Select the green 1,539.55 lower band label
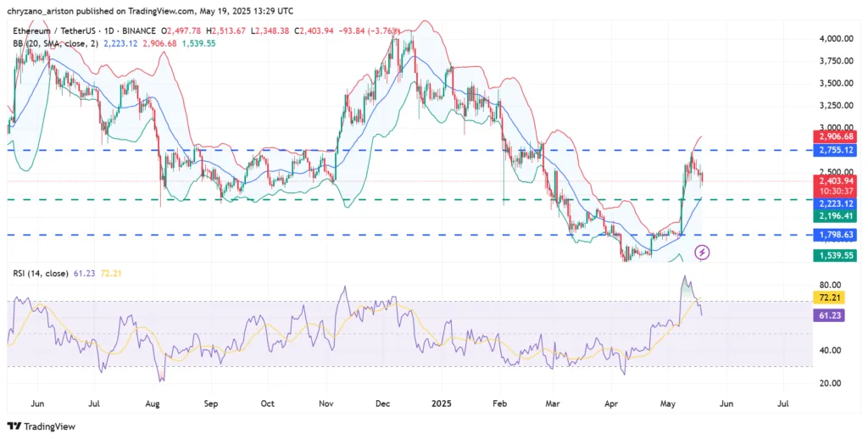The height and width of the screenshot is (439, 868). click(x=834, y=255)
